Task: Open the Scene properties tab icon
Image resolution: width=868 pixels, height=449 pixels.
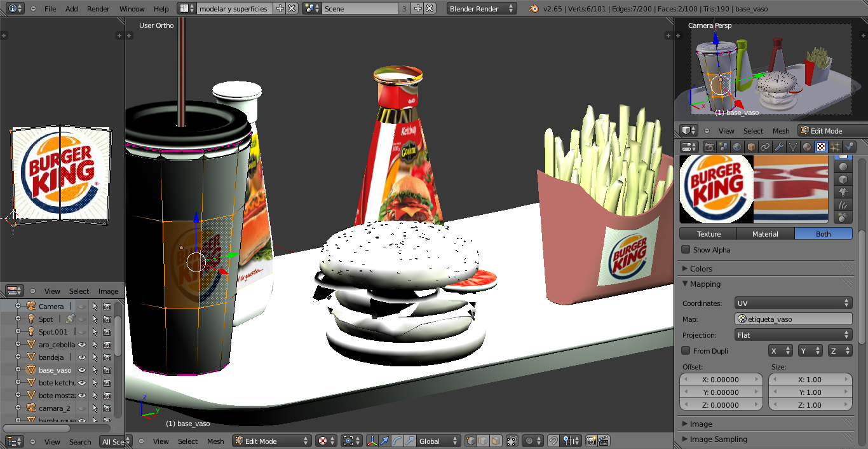Action: [x=724, y=147]
